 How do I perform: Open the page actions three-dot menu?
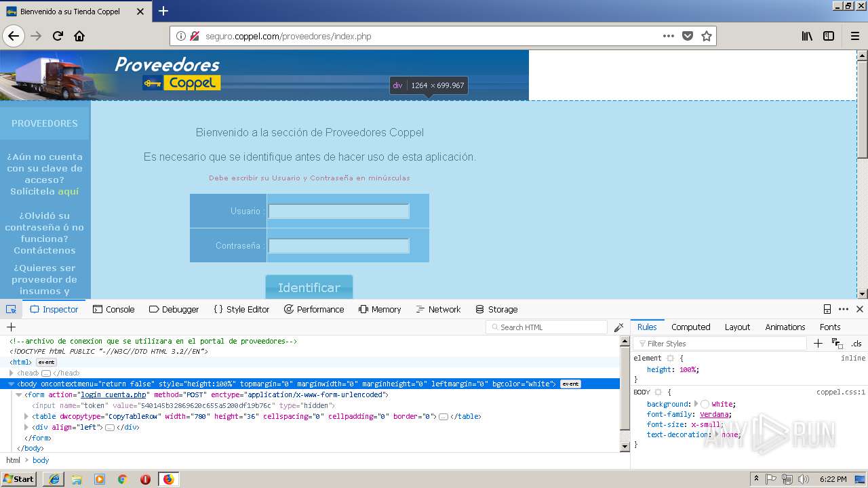(669, 36)
